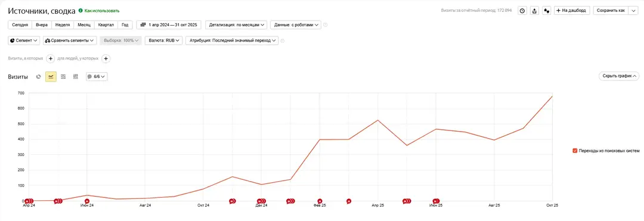Open Выборка: 100% dropdown

click(x=120, y=41)
